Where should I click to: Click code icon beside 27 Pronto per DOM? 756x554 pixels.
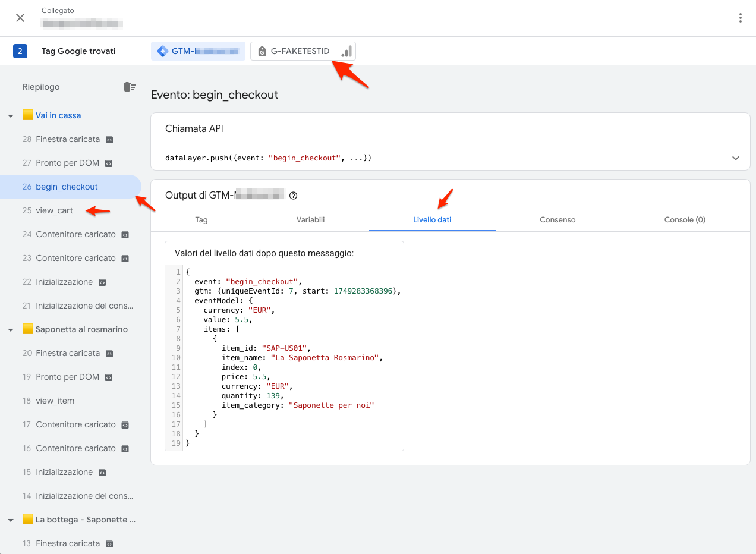pos(109,163)
